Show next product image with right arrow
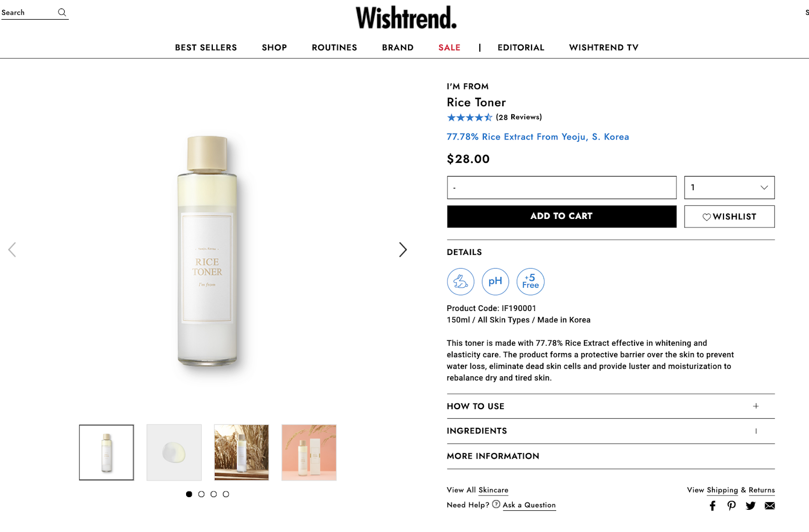Viewport: 809px width, 532px height. click(x=402, y=249)
